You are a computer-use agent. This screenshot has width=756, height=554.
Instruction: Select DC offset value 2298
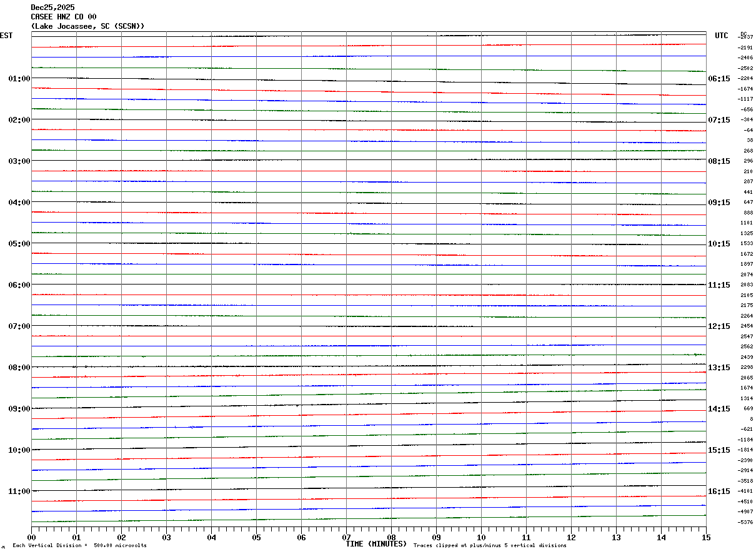coord(747,367)
